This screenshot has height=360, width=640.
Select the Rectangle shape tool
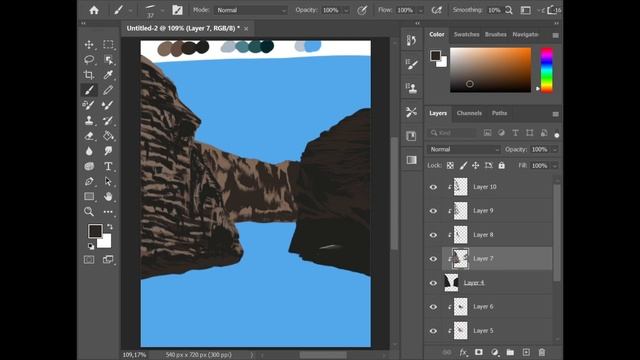tap(89, 196)
